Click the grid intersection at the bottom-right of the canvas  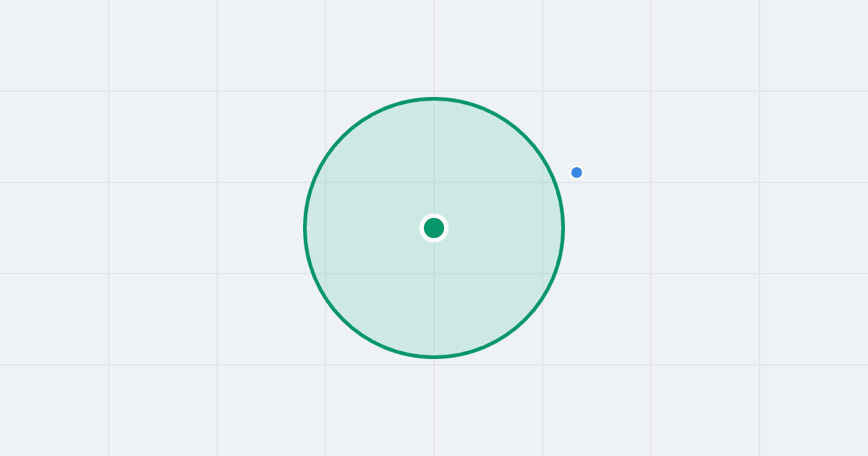(759, 365)
